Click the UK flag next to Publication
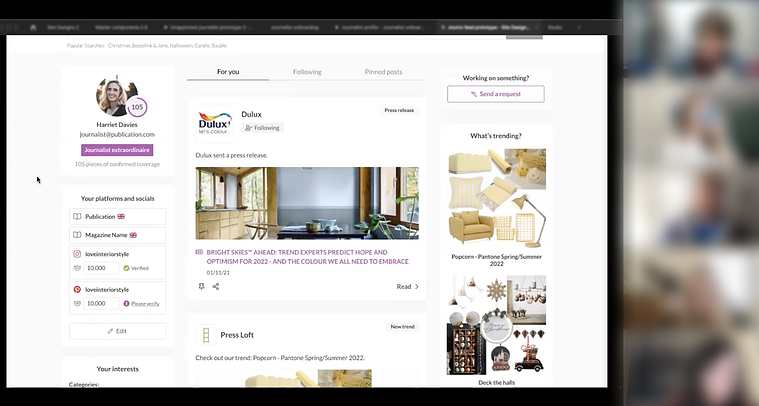The image size is (759, 406). (121, 217)
